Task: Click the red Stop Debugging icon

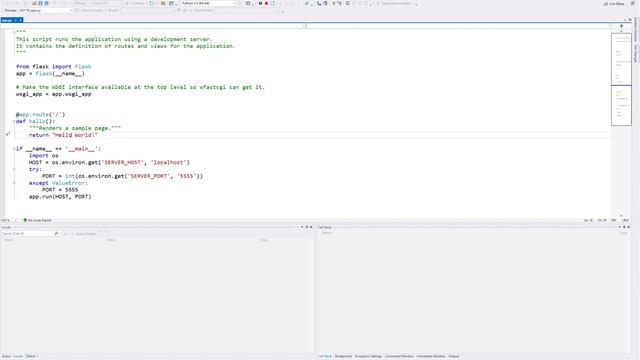Action: click(267, 3)
